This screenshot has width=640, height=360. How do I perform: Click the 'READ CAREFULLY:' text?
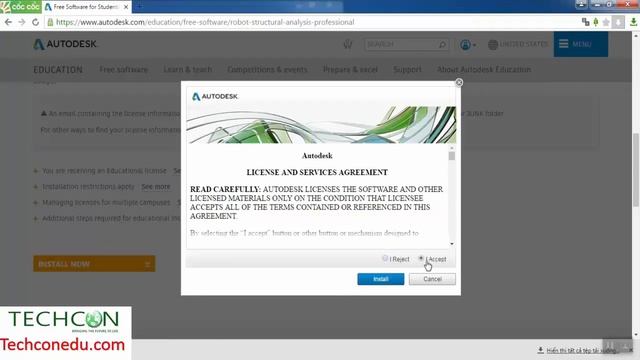coord(225,189)
